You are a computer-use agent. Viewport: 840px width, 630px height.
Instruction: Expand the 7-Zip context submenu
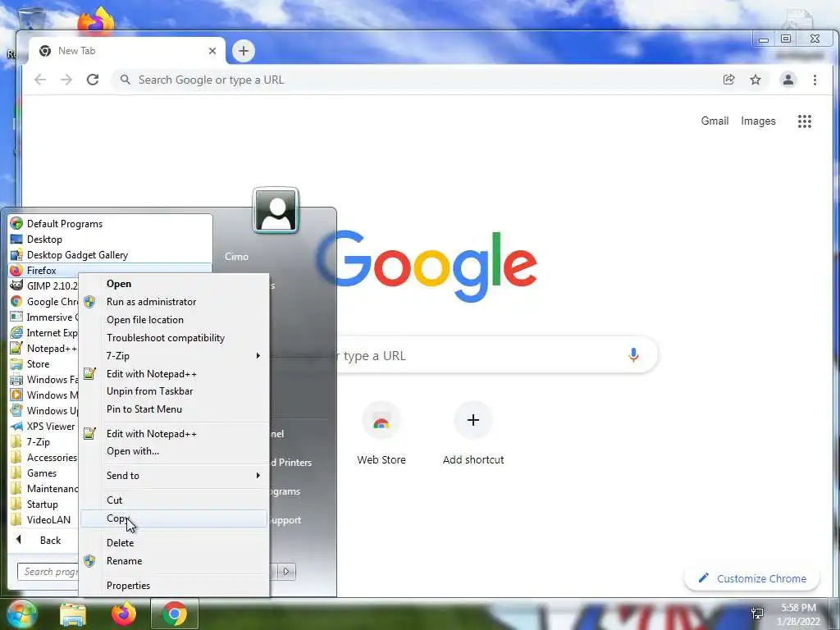174,356
